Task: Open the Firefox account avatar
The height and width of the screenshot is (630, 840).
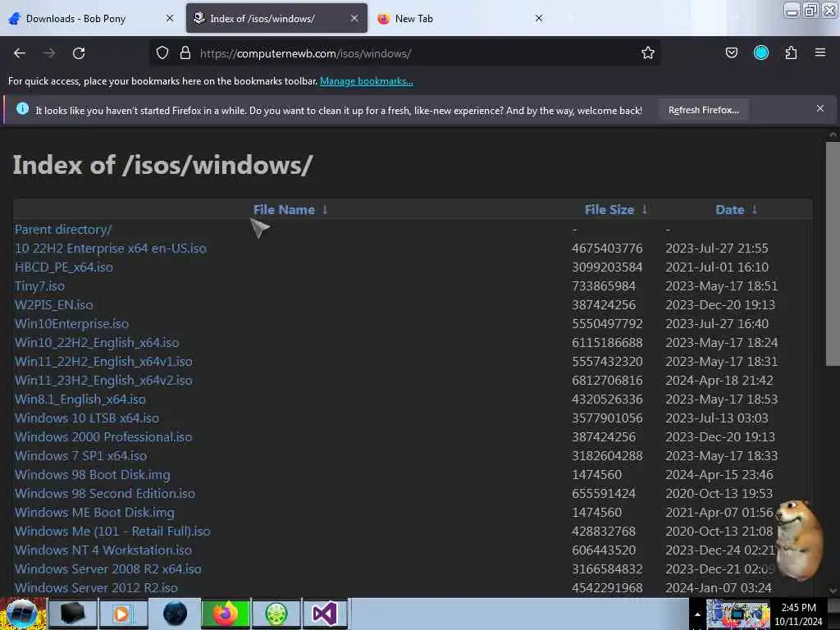Action: coord(760,52)
